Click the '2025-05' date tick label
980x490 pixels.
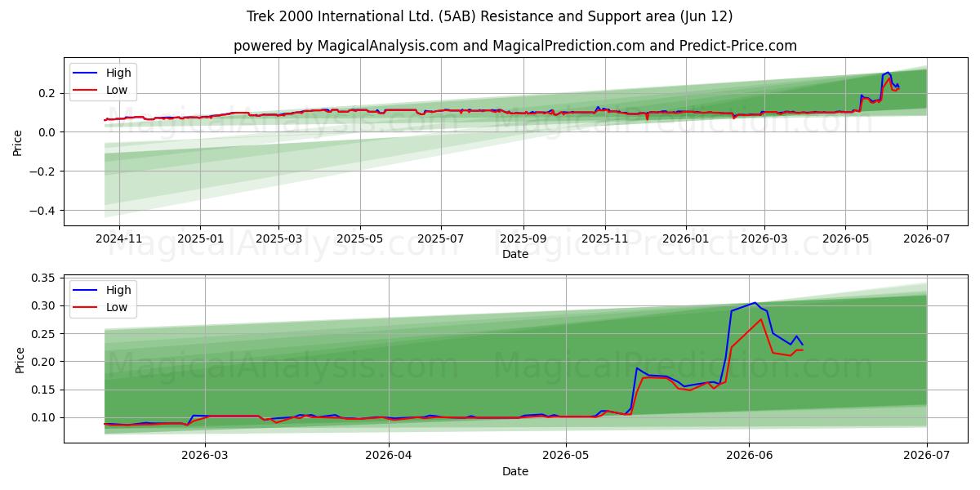[x=359, y=239]
